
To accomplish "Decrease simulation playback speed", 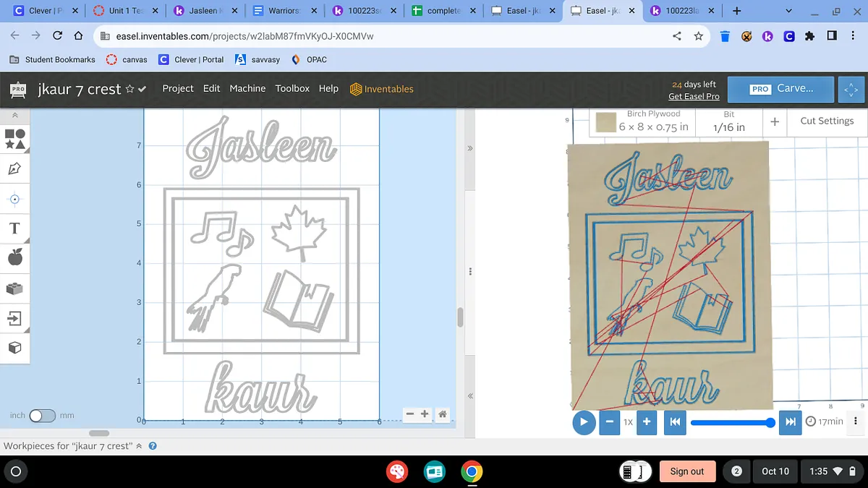I will [x=610, y=421].
